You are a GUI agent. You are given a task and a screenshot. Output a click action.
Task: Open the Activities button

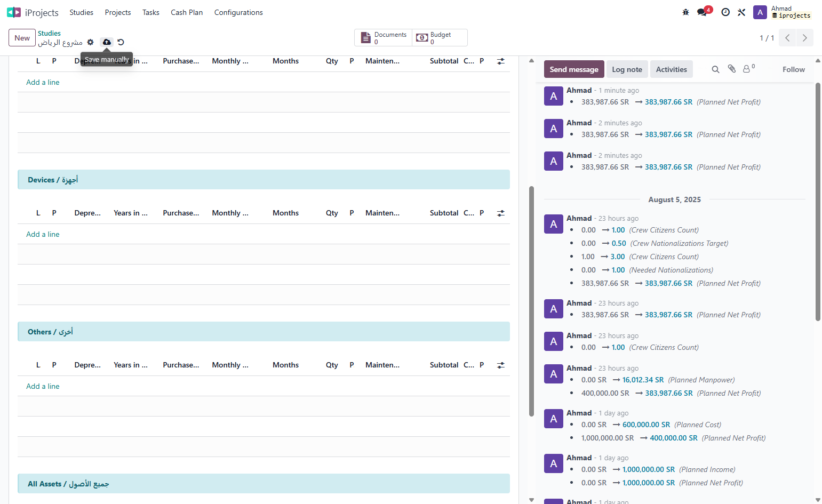671,69
